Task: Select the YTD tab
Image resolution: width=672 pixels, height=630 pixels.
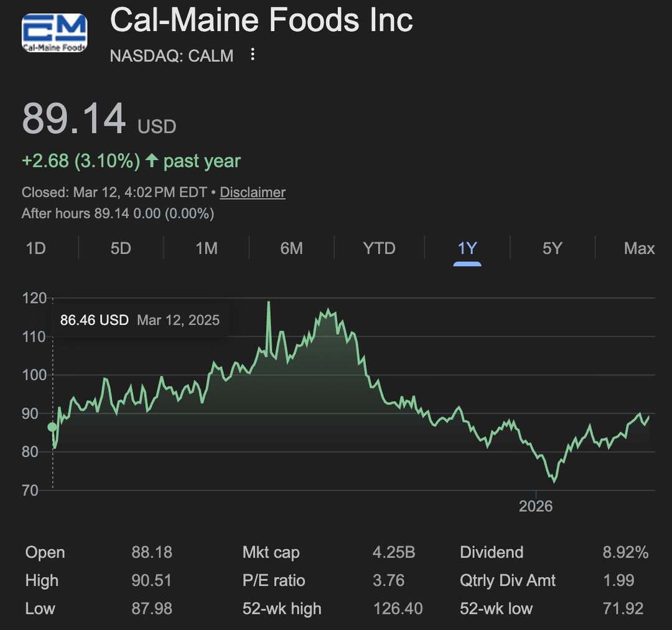Action: [379, 248]
